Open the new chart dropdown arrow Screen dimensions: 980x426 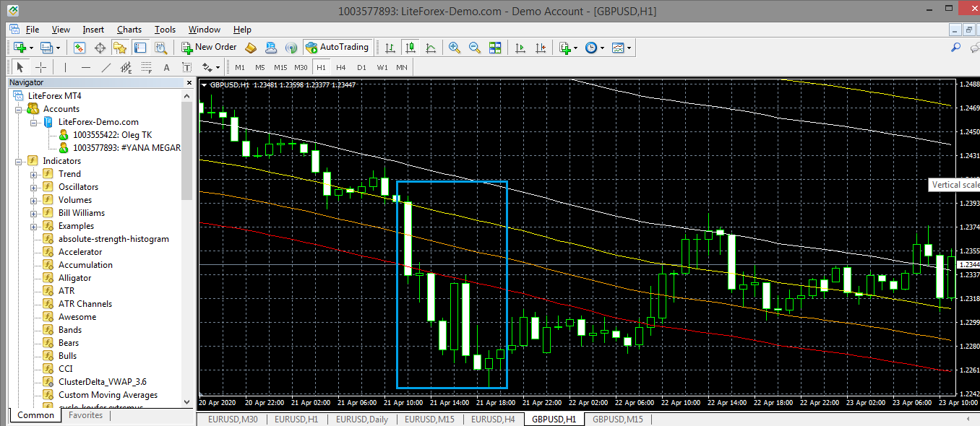tap(31, 48)
